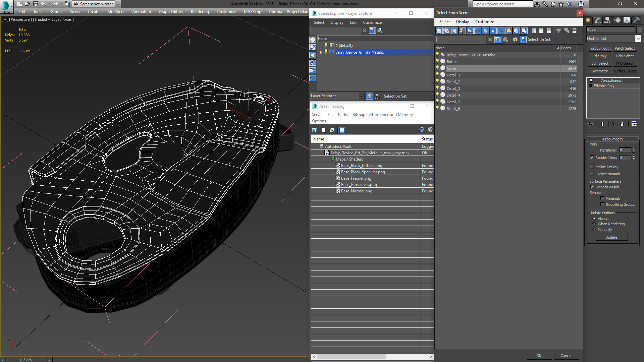Click OK in Select From Scene
Screen dimensions: 644x362
click(x=539, y=356)
